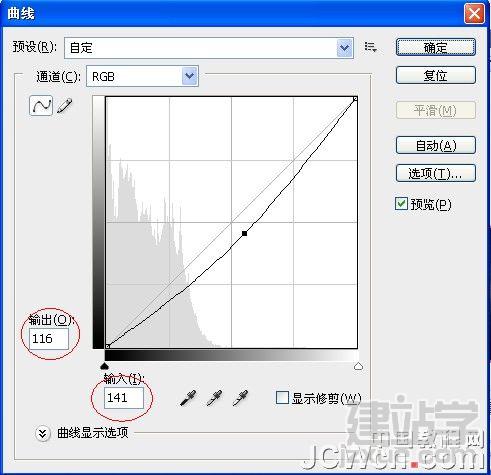The width and height of the screenshot is (491, 475).
Task: Open the 预设 preset dropdown
Action: coord(209,48)
